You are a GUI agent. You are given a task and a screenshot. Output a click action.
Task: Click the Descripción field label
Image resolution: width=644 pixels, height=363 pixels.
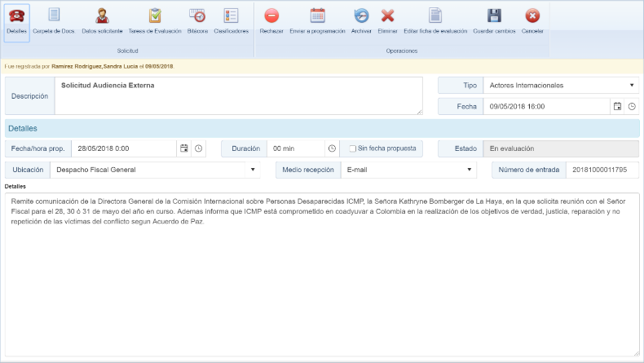[x=29, y=95]
